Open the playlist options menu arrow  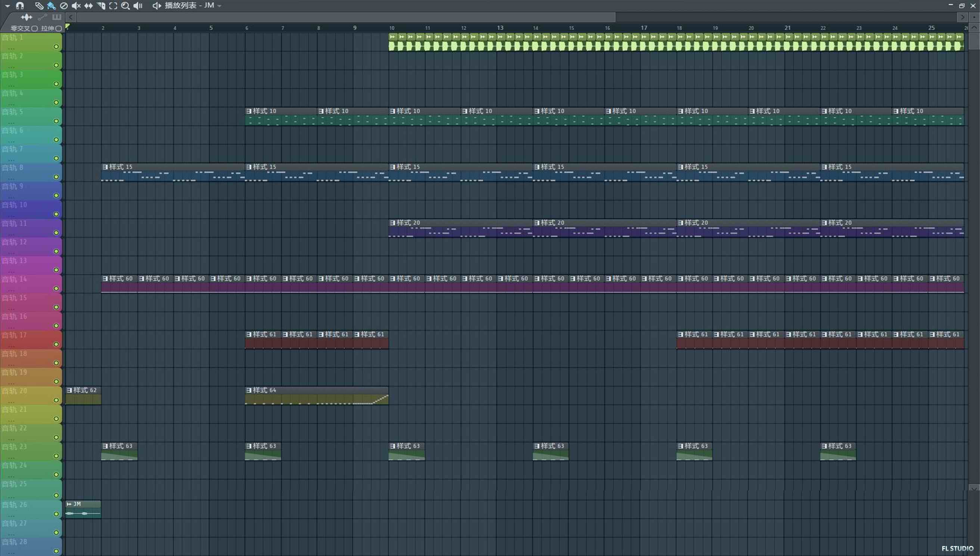click(7, 6)
